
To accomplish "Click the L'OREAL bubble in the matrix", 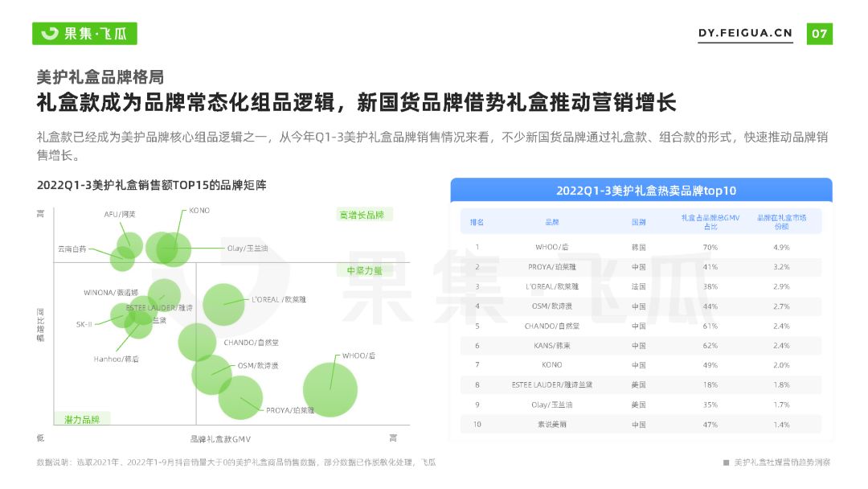I will point(223,305).
